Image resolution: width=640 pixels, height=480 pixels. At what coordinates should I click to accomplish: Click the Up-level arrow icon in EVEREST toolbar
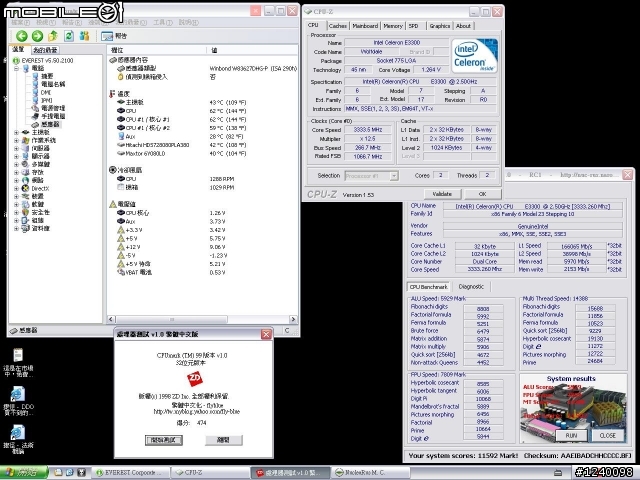tap(53, 36)
